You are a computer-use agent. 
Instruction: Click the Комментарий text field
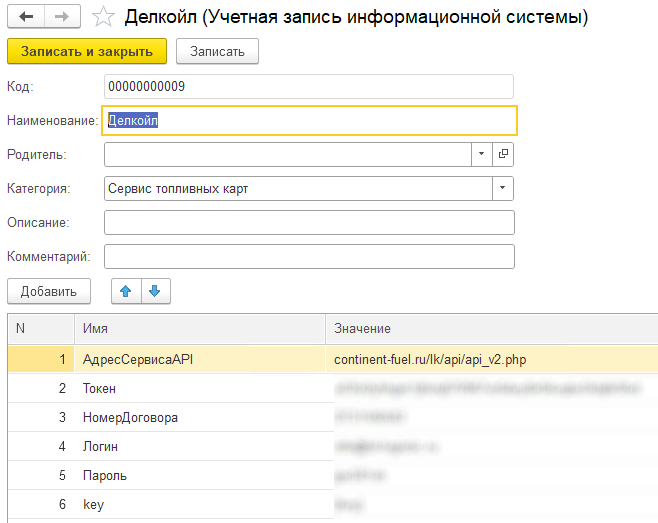(x=308, y=256)
